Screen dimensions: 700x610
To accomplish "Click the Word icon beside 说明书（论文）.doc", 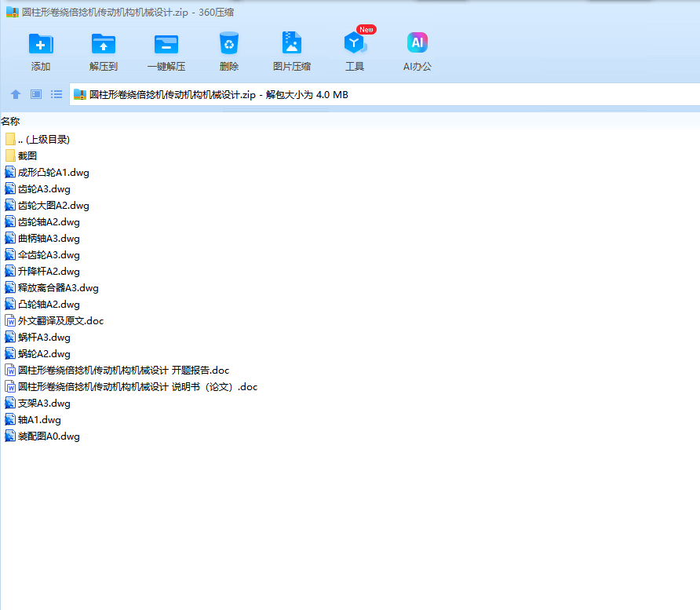I will pyautogui.click(x=10, y=387).
